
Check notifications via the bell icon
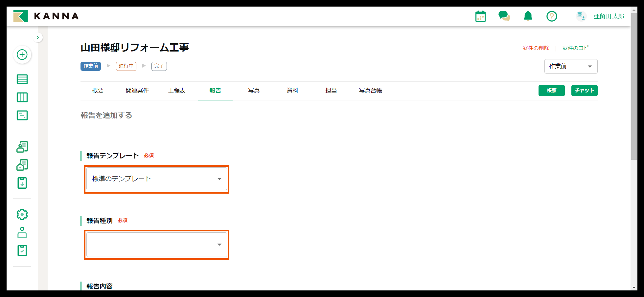tap(528, 16)
